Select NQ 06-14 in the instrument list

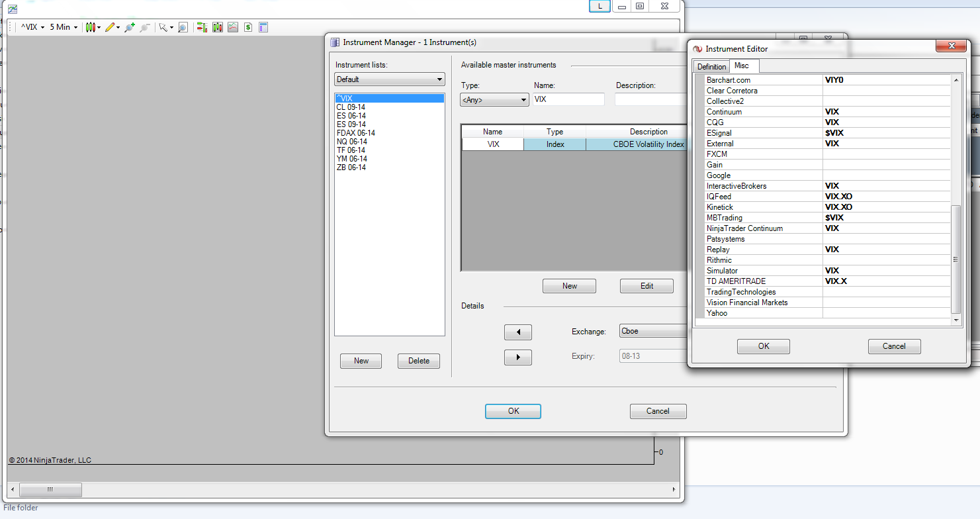(x=351, y=142)
